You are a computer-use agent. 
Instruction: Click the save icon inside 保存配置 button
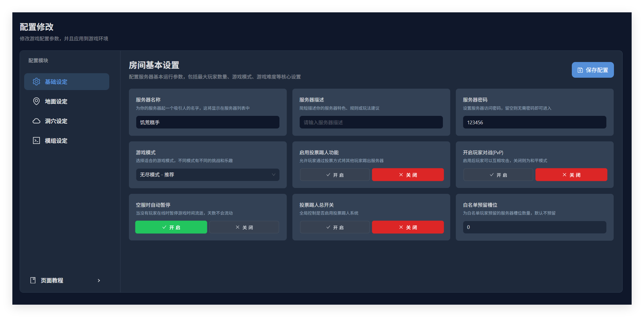tap(580, 70)
